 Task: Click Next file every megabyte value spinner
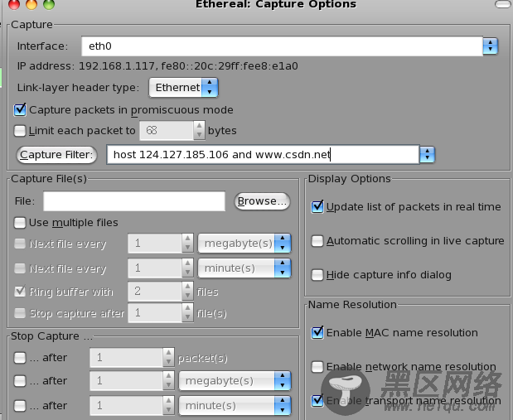[x=161, y=244]
